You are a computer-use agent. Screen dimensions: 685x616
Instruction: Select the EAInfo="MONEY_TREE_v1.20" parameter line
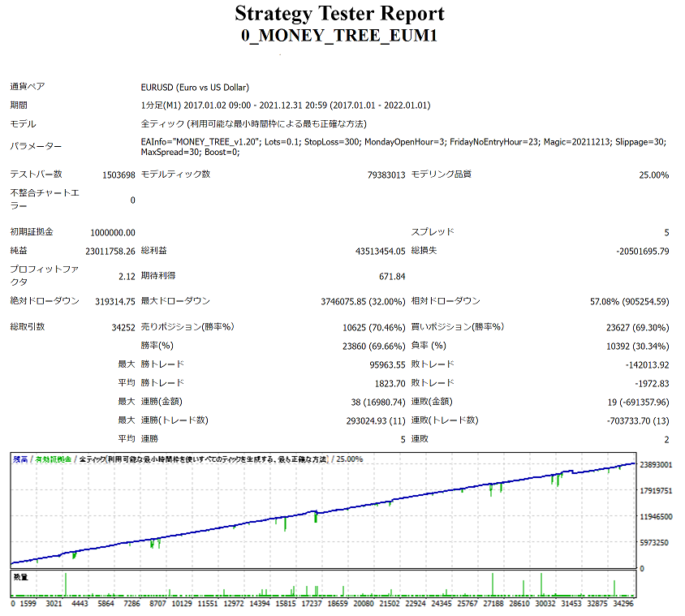point(403,141)
